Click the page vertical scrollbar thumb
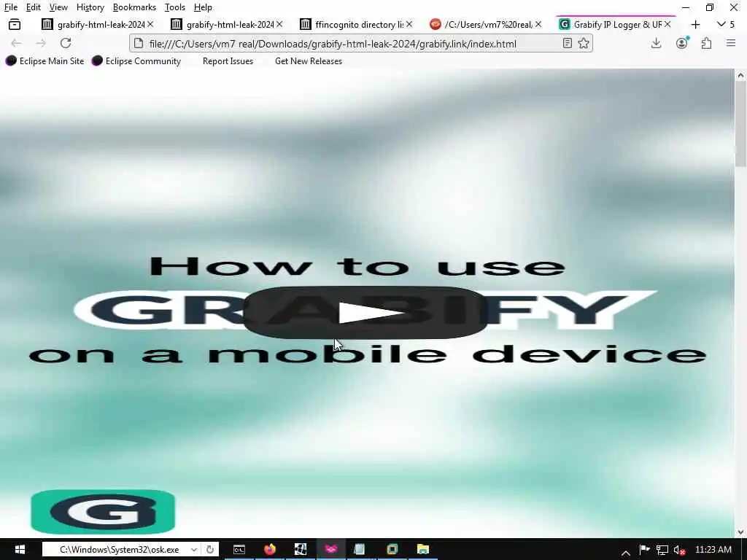This screenshot has height=560, width=747. pos(740,124)
